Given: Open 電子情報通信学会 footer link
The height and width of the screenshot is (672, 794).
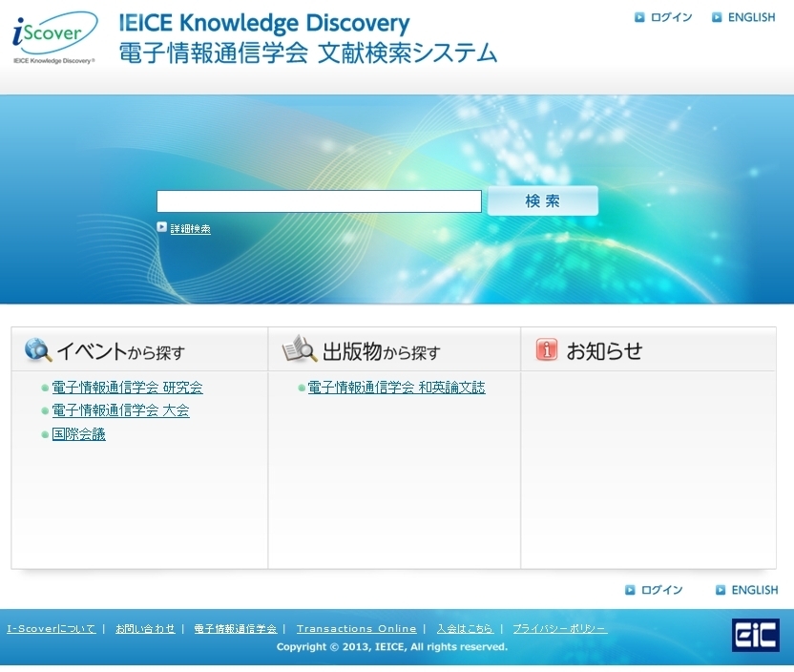Looking at the screenshot, I should pyautogui.click(x=236, y=629).
